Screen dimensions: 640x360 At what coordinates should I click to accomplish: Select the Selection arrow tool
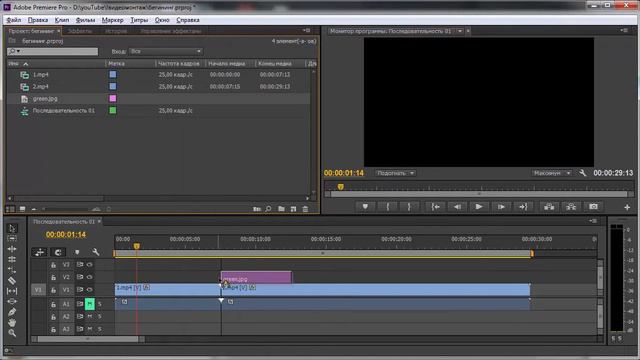click(x=12, y=228)
